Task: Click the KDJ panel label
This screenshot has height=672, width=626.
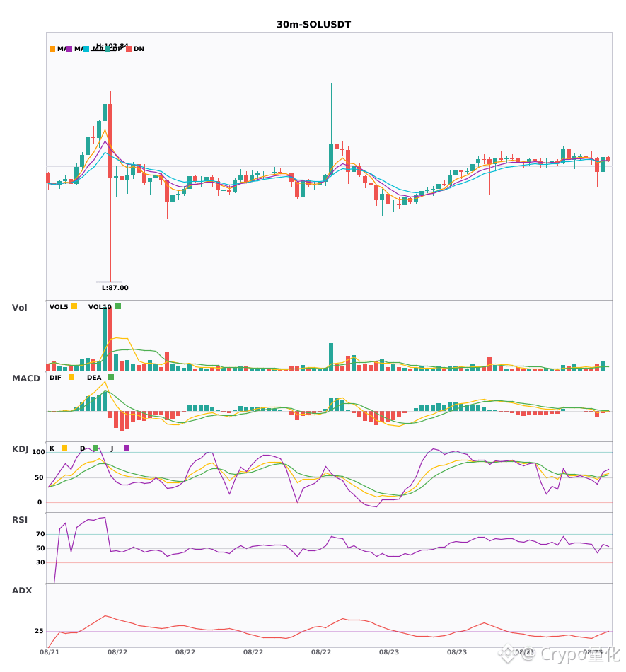Action: coord(20,449)
